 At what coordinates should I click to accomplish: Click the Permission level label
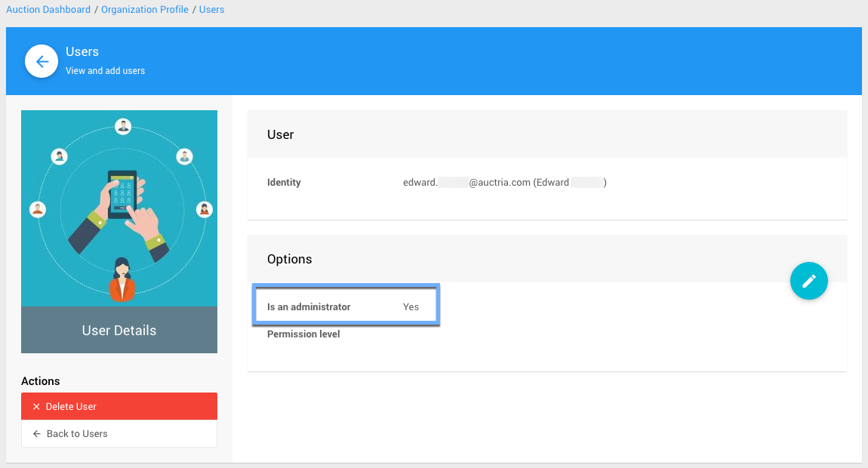[x=303, y=334]
